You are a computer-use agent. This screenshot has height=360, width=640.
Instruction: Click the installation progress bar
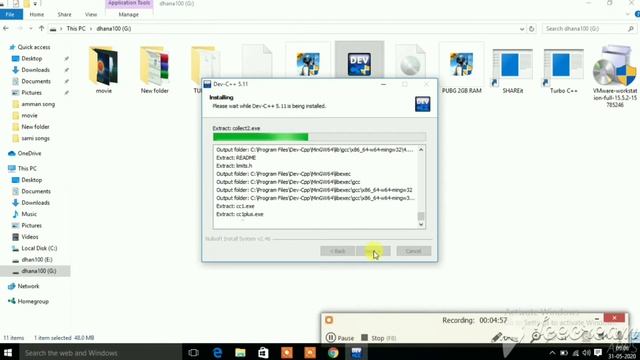click(x=319, y=137)
